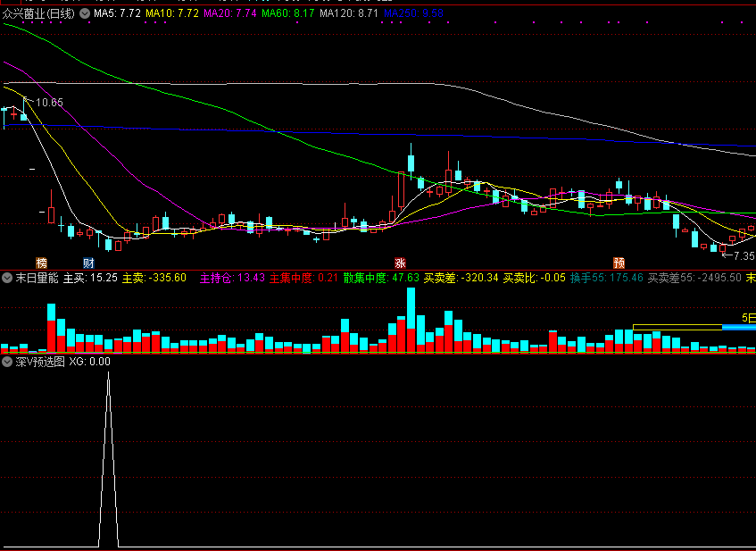Select the MA10: 7.72 label
The height and width of the screenshot is (551, 756).
coord(172,13)
